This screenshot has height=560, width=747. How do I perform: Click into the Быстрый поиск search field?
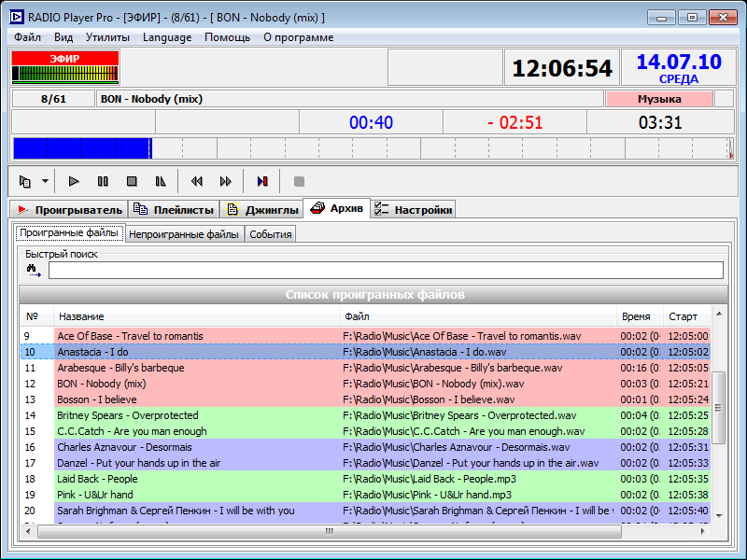pos(386,271)
